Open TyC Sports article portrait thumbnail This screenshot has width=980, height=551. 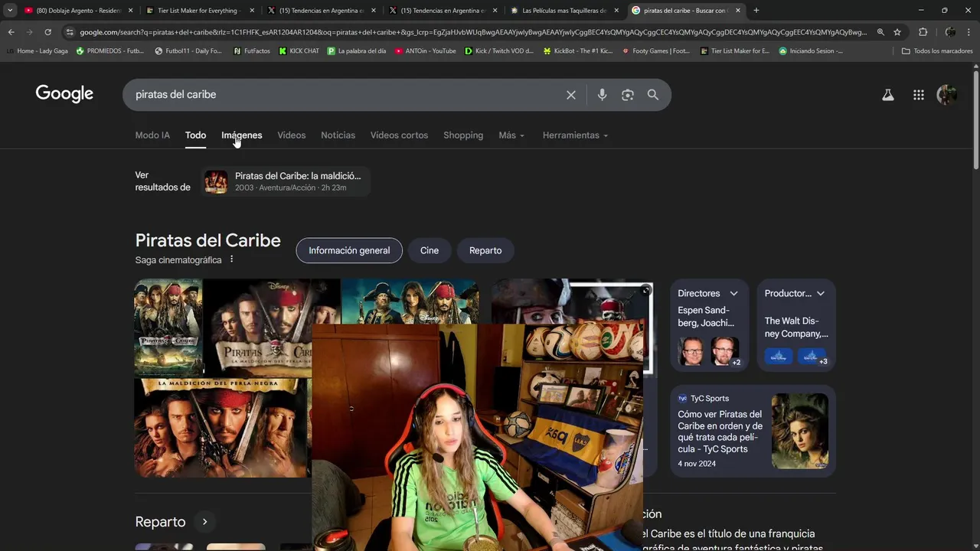tap(800, 431)
